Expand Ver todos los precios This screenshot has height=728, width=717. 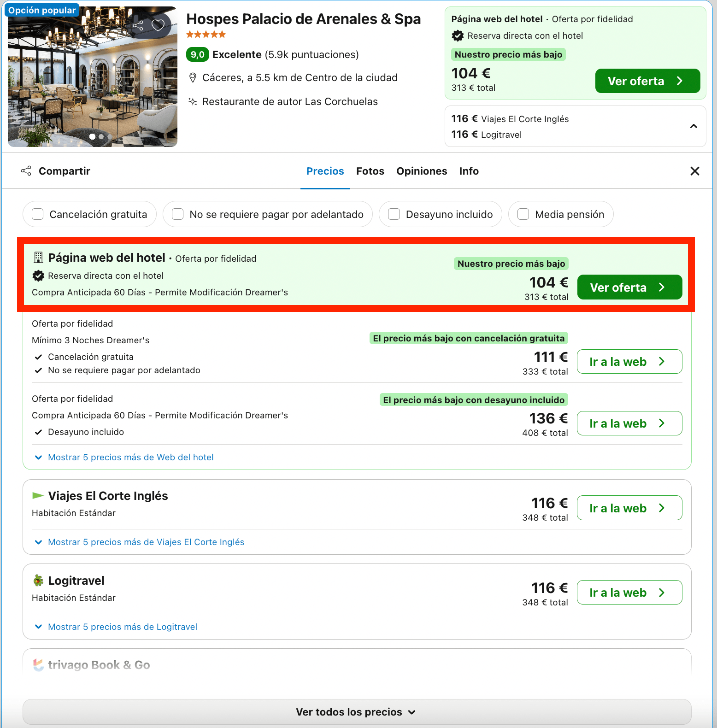tap(357, 712)
